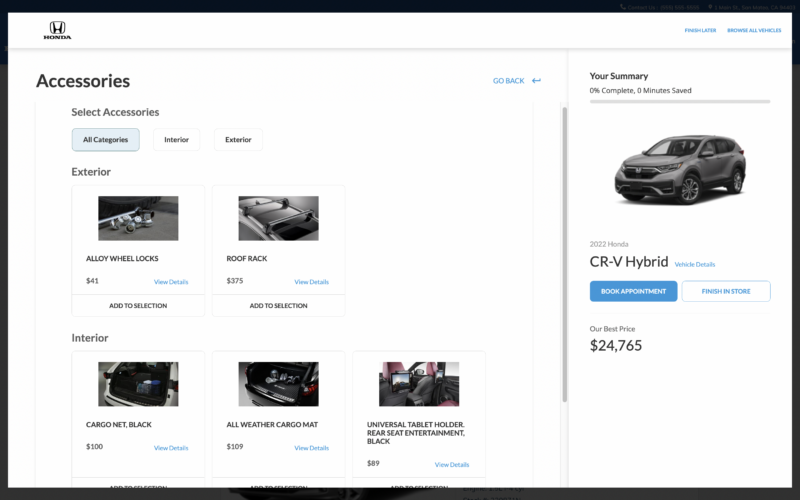The image size is (800, 500).
Task: Open the Universal Tablet Holder image
Action: click(x=419, y=384)
